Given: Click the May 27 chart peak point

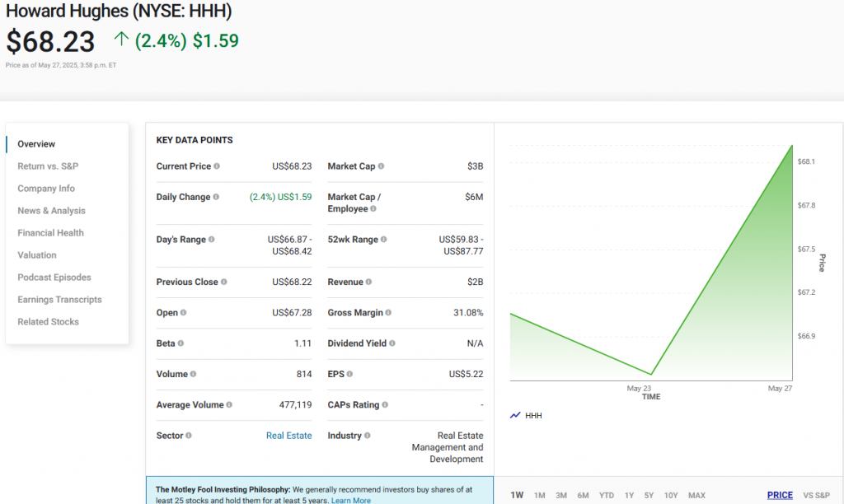Looking at the screenshot, I should [792, 145].
